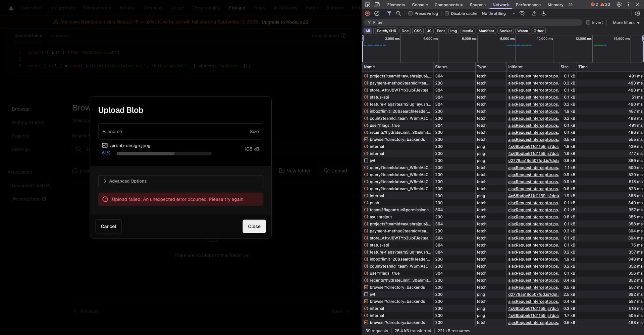Image resolution: width=644 pixels, height=335 pixels.
Task: Open the No throttling dropdown
Action: pyautogui.click(x=498, y=13)
